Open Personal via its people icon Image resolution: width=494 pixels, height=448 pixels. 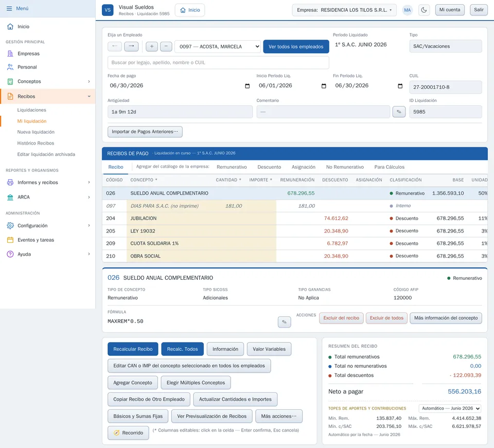(10, 67)
